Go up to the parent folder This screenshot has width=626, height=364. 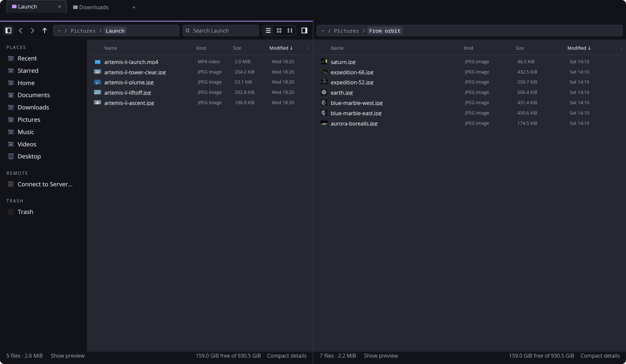(45, 30)
